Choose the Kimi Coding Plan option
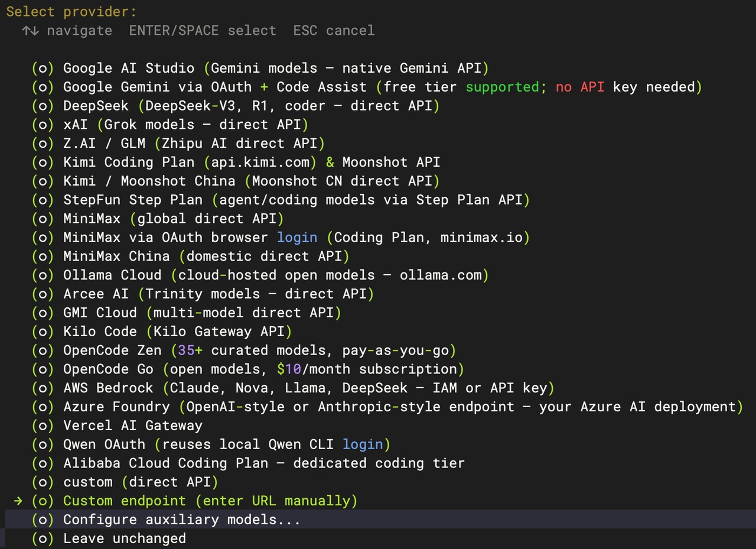Image resolution: width=756 pixels, height=549 pixels. [236, 163]
